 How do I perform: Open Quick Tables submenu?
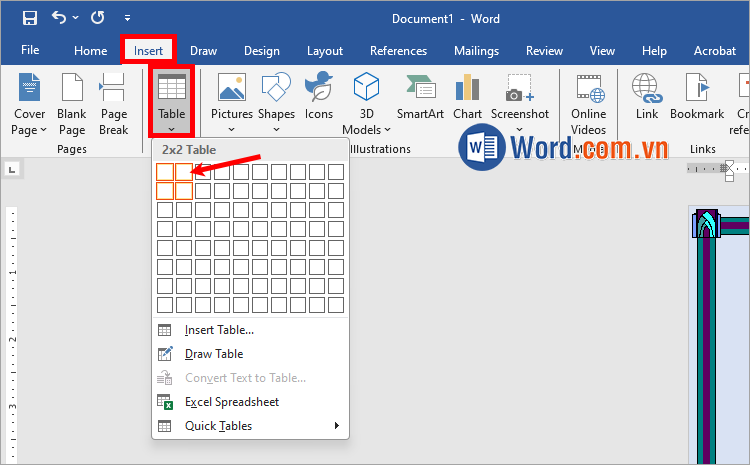tap(251, 426)
